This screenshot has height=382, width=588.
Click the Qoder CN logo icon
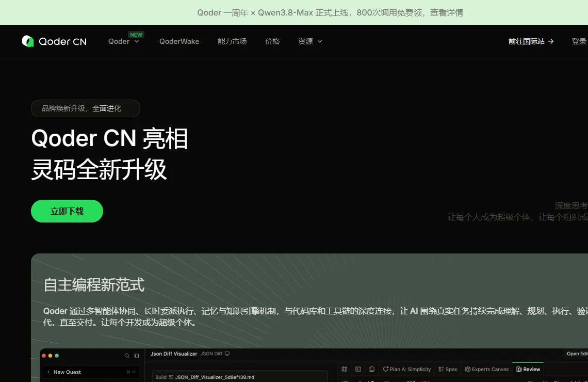click(x=28, y=41)
